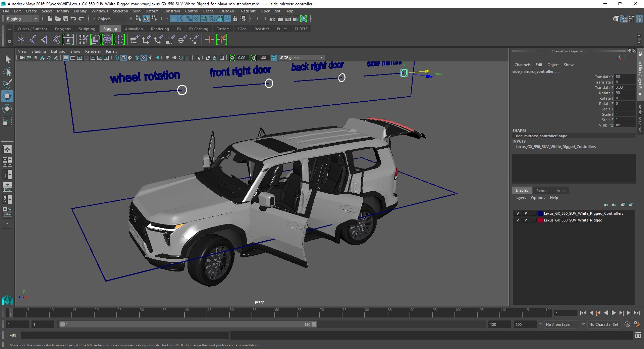Open the Script Editor icon at the bottom right
This screenshot has height=349, width=644.
[x=638, y=335]
